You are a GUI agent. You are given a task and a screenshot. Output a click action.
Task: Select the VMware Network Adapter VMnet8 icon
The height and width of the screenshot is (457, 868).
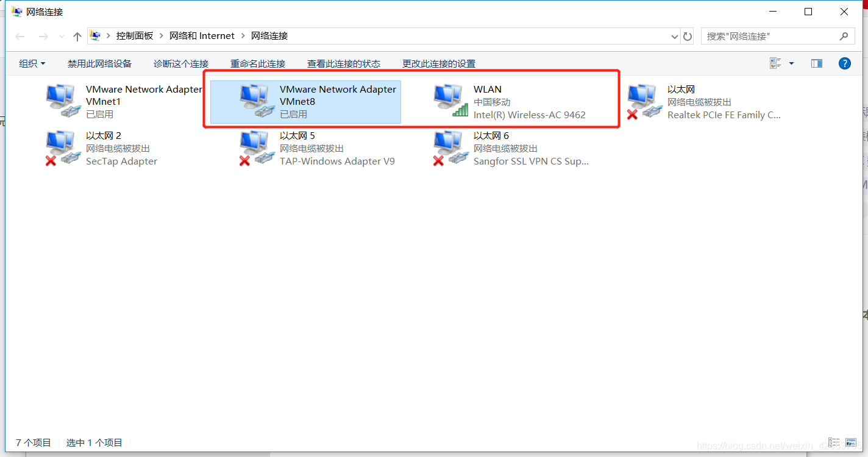(256, 101)
